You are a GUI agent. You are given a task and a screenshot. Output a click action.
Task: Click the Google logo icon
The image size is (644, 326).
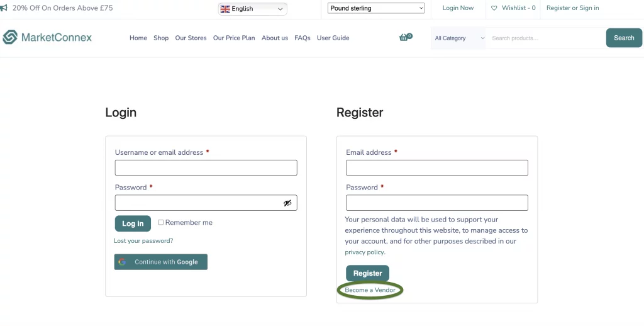click(123, 262)
